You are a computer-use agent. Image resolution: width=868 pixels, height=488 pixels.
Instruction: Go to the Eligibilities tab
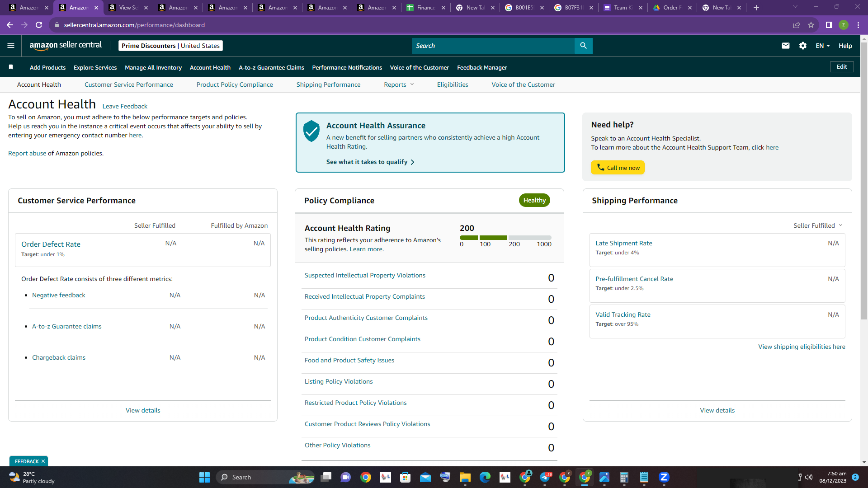453,84
